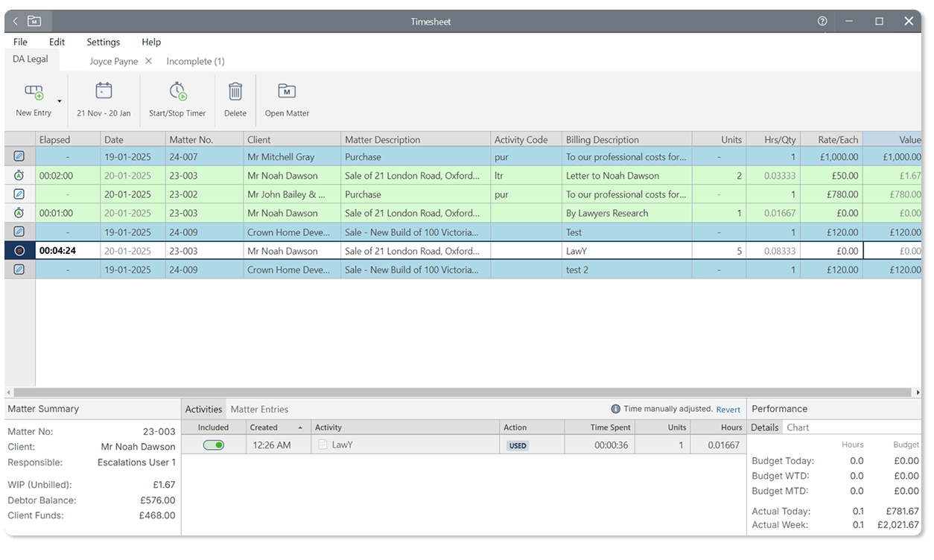934x560 pixels.
Task: Toggle the Included switch for LawY activity
Action: point(214,445)
